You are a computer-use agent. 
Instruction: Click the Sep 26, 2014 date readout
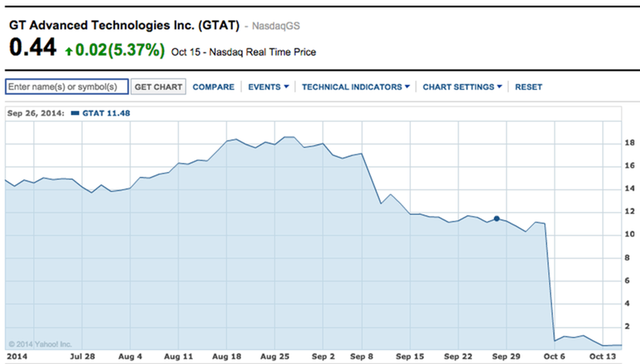(35, 113)
